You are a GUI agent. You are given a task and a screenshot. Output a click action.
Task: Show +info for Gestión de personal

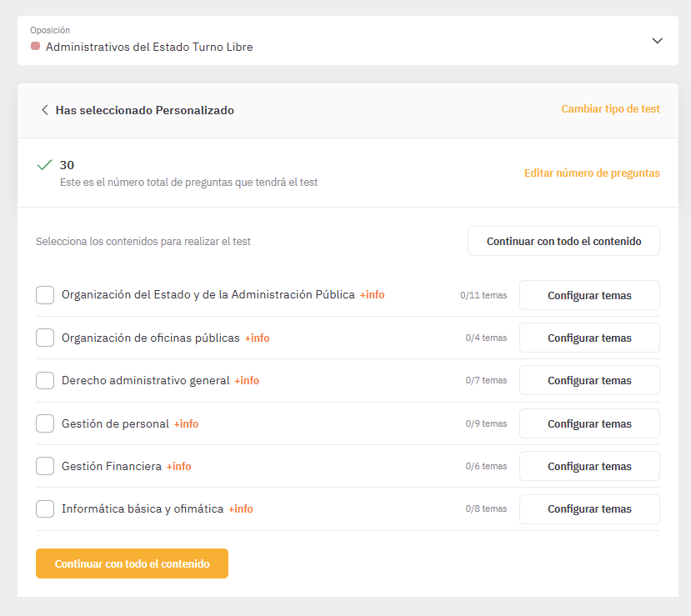(186, 424)
